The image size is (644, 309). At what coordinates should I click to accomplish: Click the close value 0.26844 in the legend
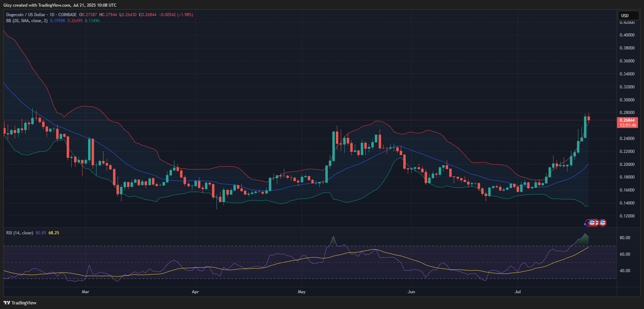149,15
